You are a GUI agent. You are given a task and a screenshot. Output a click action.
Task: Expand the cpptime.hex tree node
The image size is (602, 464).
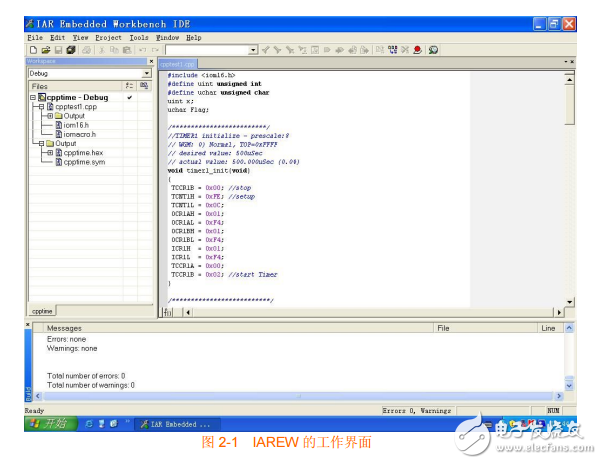point(49,152)
